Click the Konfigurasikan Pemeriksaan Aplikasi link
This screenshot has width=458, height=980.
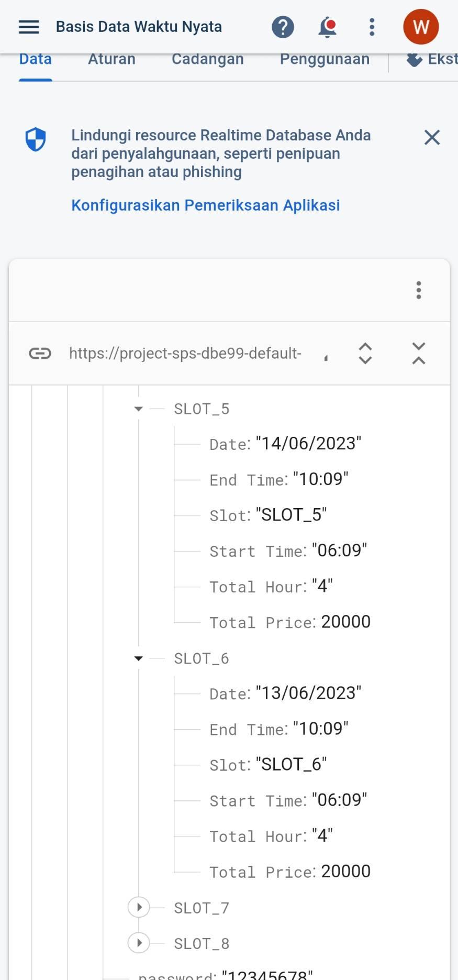(x=206, y=205)
